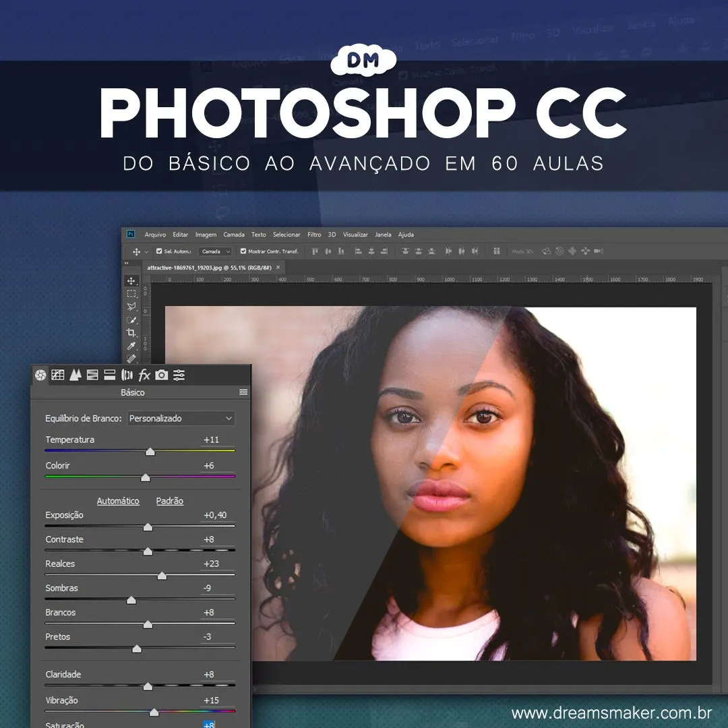728x728 pixels.
Task: Click the distribute horizontal centers icon
Action: click(461, 251)
